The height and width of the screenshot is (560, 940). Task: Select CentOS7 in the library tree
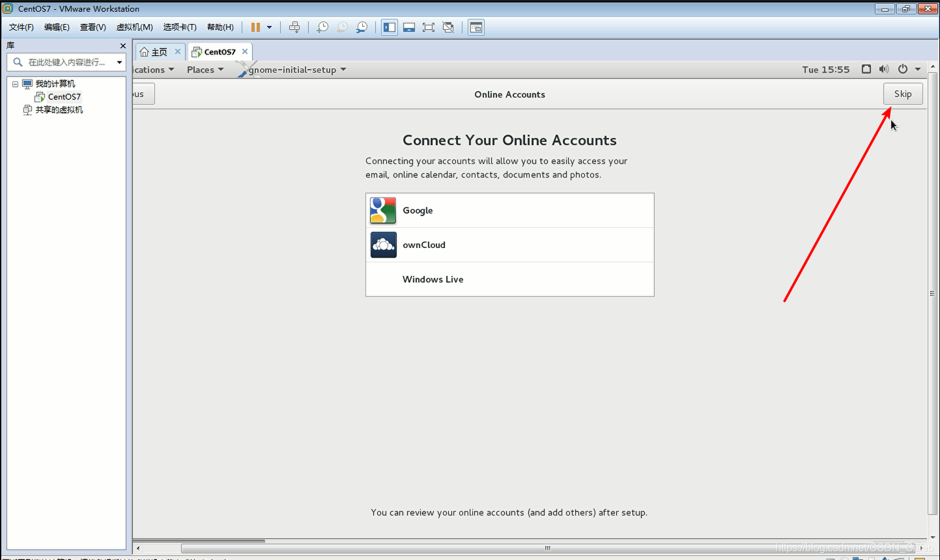point(64,97)
